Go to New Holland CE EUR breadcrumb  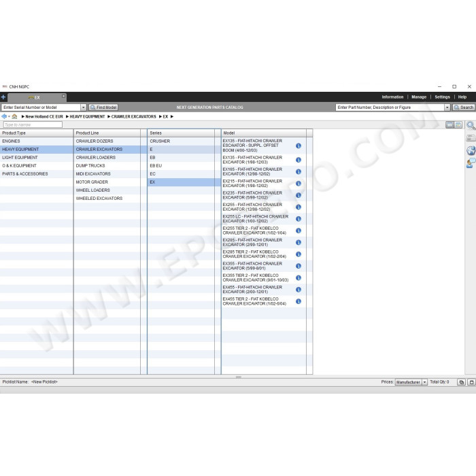coord(44,116)
